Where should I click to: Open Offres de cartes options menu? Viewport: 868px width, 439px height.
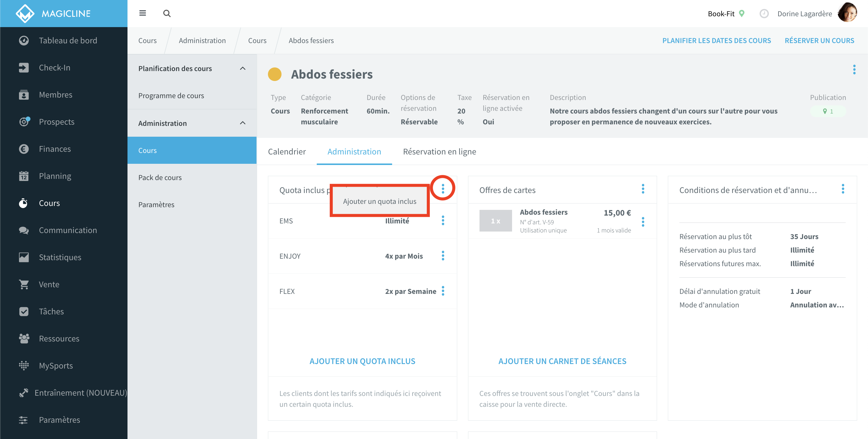point(643,189)
